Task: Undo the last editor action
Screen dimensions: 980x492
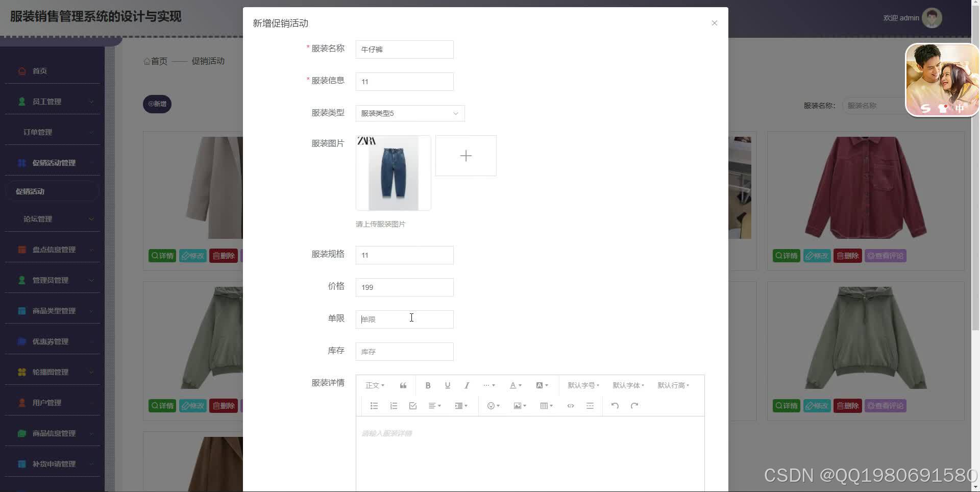Action: pos(615,406)
